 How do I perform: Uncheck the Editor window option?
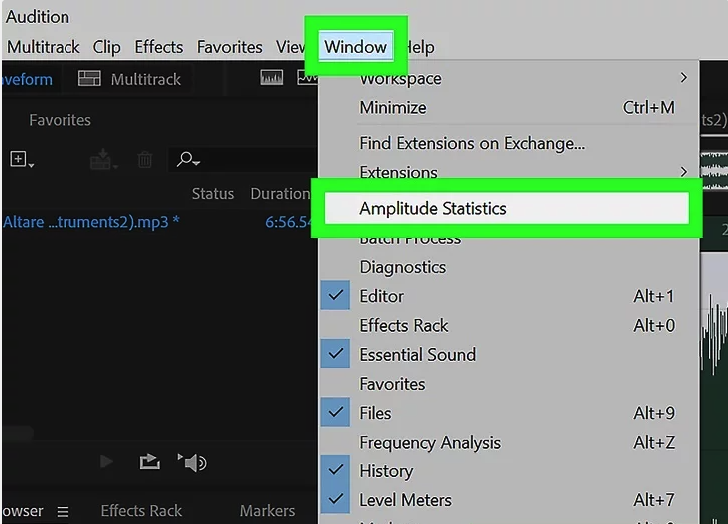point(381,296)
